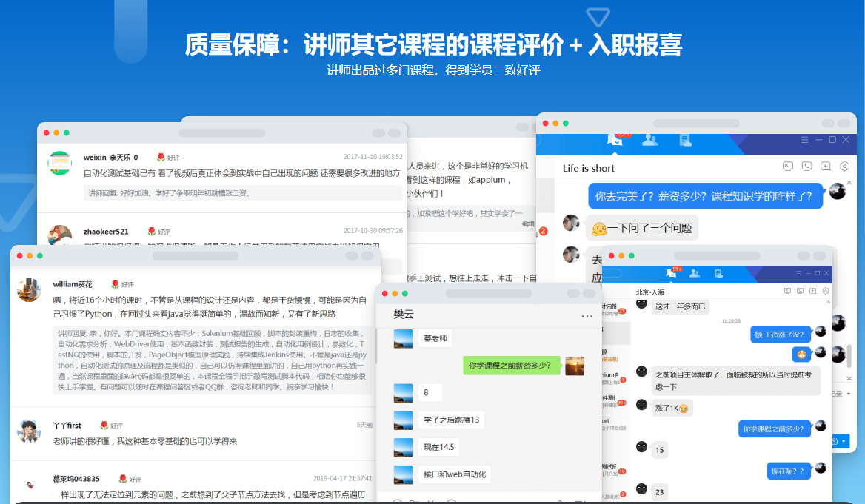Click the screen share icon beside Life is short
865x504 pixels.
[788, 167]
